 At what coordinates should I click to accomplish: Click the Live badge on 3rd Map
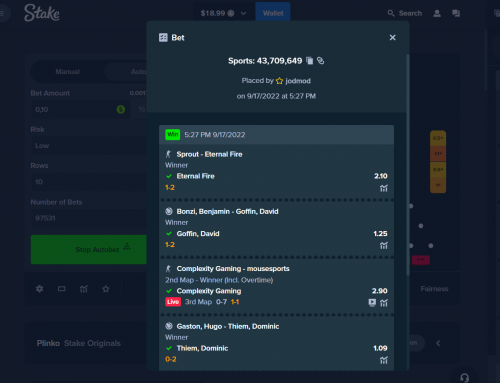pyautogui.click(x=173, y=302)
